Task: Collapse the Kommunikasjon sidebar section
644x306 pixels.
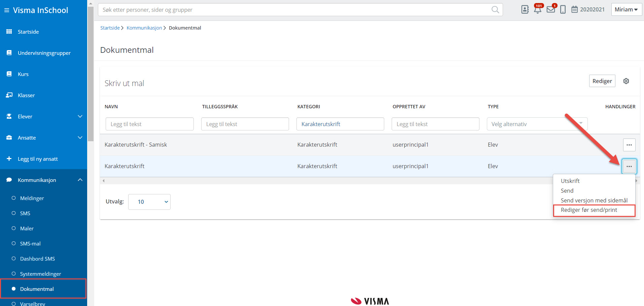Action: [80, 180]
